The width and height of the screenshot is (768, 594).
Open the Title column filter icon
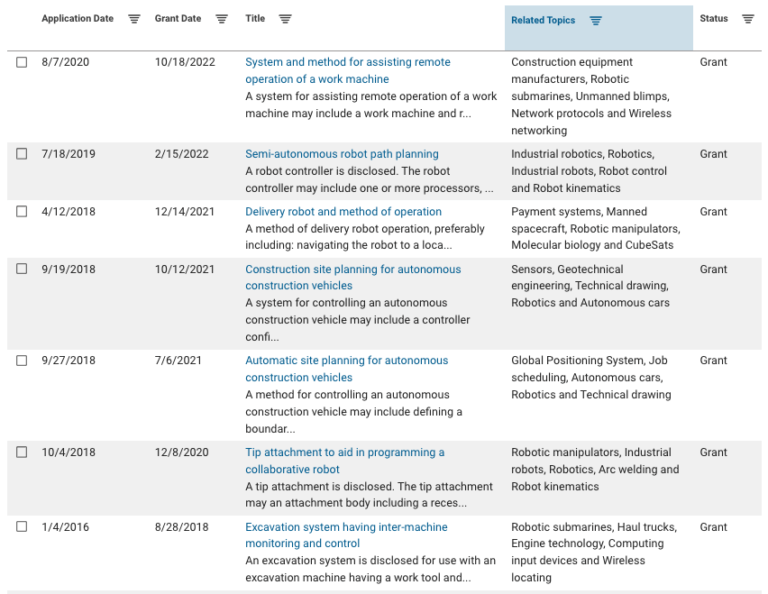(x=285, y=19)
